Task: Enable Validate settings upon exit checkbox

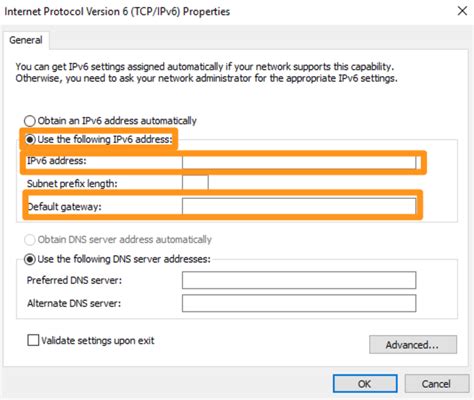Action: coord(33,340)
